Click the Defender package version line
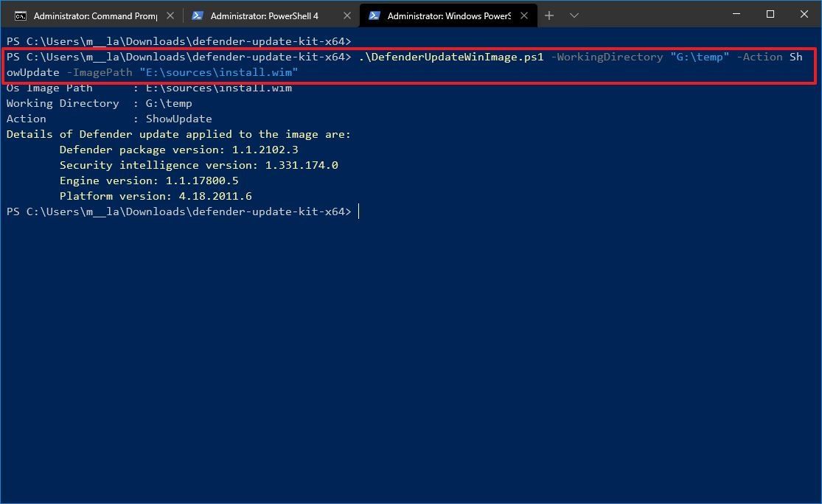Image resolution: width=822 pixels, height=504 pixels. coord(177,150)
